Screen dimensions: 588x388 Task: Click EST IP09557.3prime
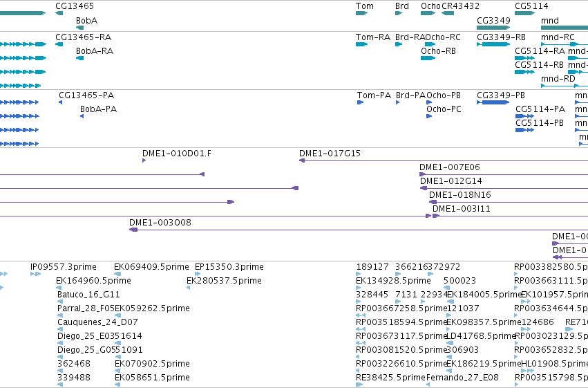click(x=64, y=267)
